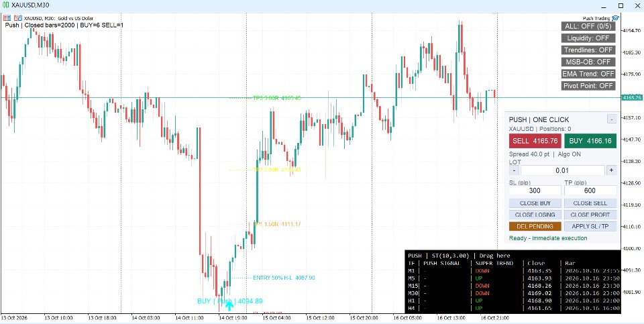Click the 'Ready - immediate execution' status text
The width and height of the screenshot is (644, 324).
pos(548,238)
